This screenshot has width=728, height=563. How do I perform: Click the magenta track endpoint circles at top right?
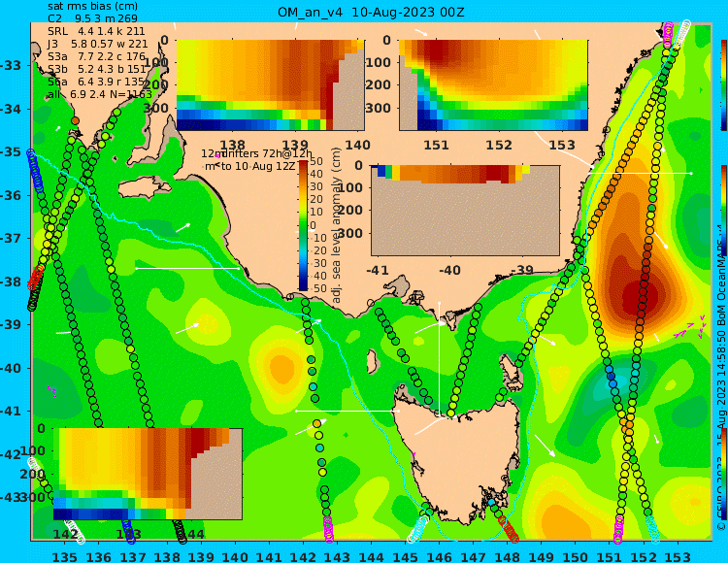[x=668, y=34]
